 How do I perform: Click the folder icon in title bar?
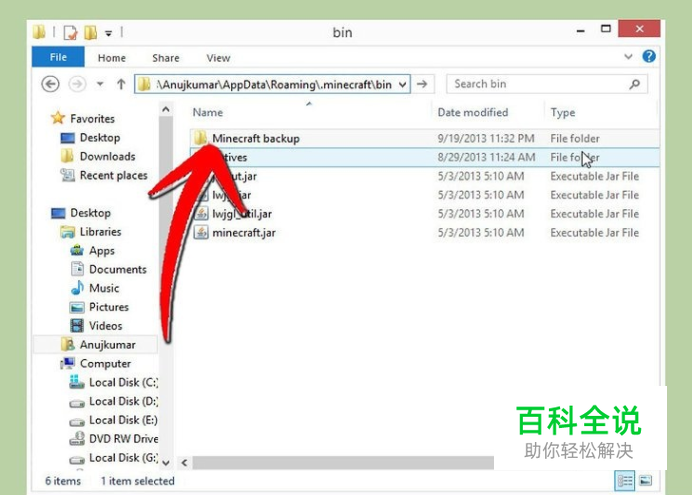tap(39, 32)
